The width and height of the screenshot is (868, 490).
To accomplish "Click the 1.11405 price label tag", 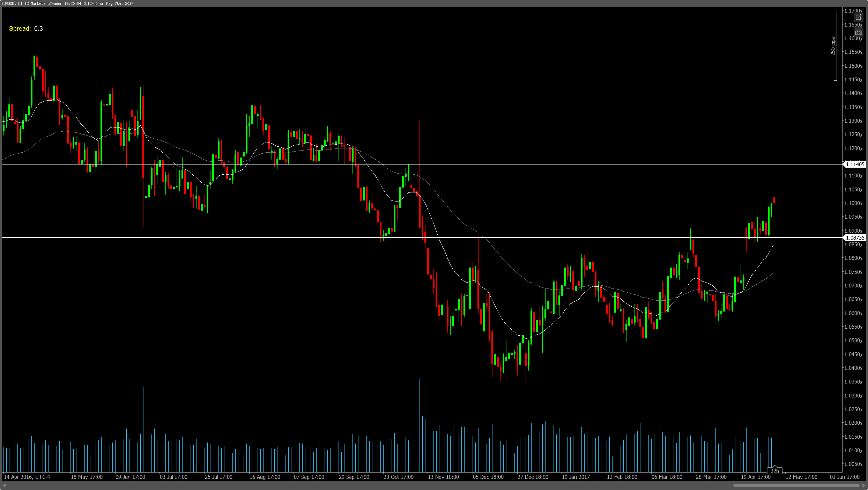I will 855,164.
